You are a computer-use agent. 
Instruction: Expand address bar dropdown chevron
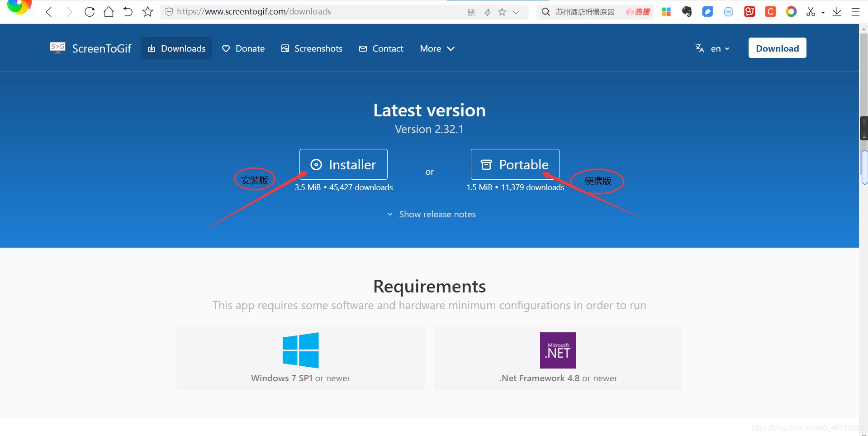point(516,12)
